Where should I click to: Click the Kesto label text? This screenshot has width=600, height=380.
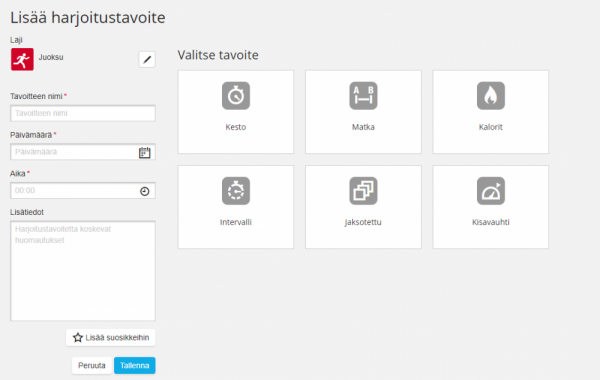(x=236, y=127)
